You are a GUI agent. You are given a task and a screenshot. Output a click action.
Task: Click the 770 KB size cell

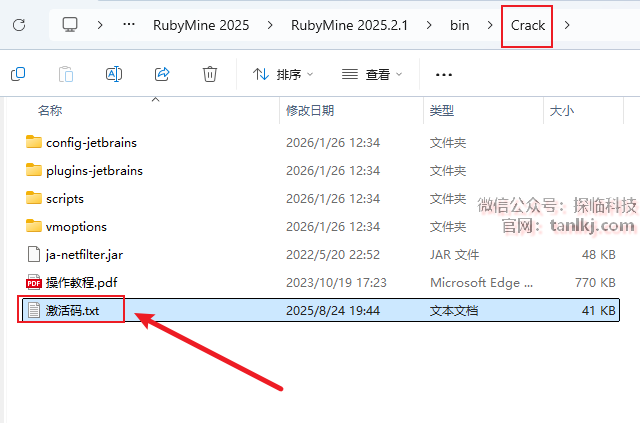(x=595, y=283)
